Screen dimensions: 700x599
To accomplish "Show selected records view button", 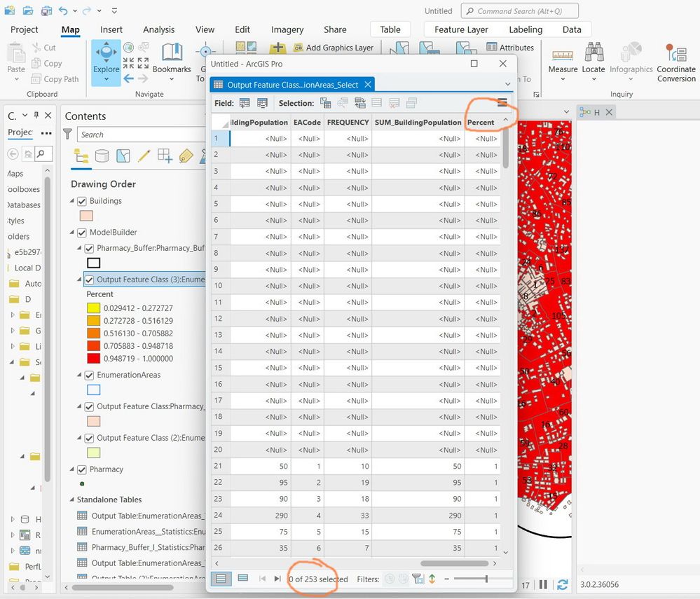I will tap(243, 579).
